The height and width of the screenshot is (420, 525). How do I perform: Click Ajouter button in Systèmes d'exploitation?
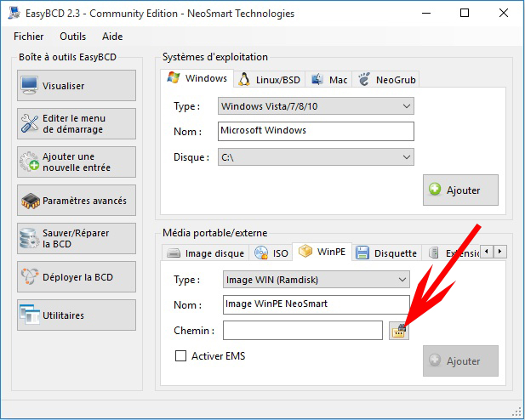point(460,190)
